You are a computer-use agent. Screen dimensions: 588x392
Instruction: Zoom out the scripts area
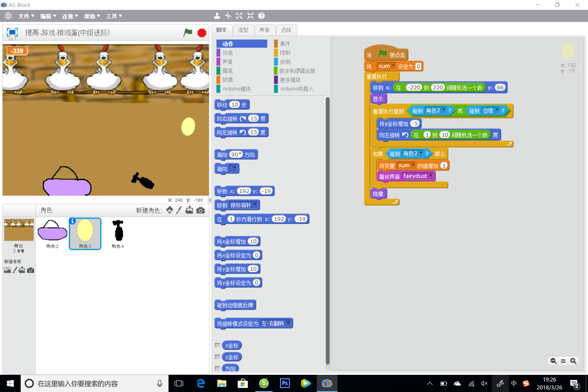(553, 361)
